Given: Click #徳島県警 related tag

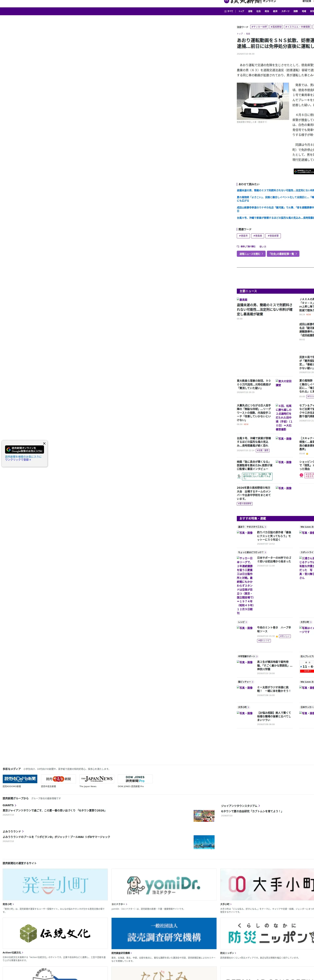Looking at the screenshot, I should pyautogui.click(x=273, y=236).
